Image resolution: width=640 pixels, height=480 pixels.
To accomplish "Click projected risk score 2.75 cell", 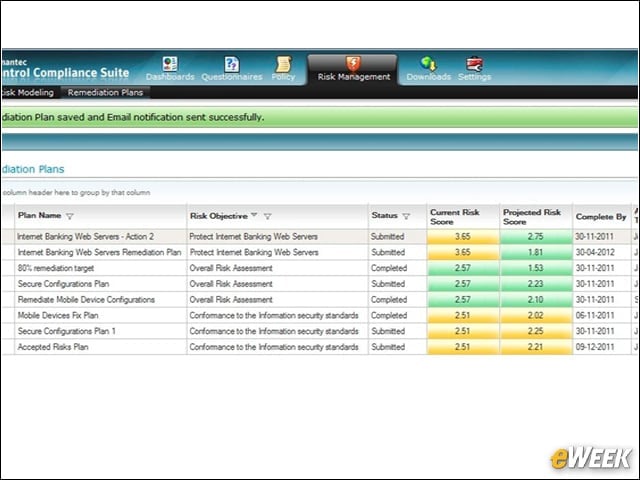I will point(536,236).
